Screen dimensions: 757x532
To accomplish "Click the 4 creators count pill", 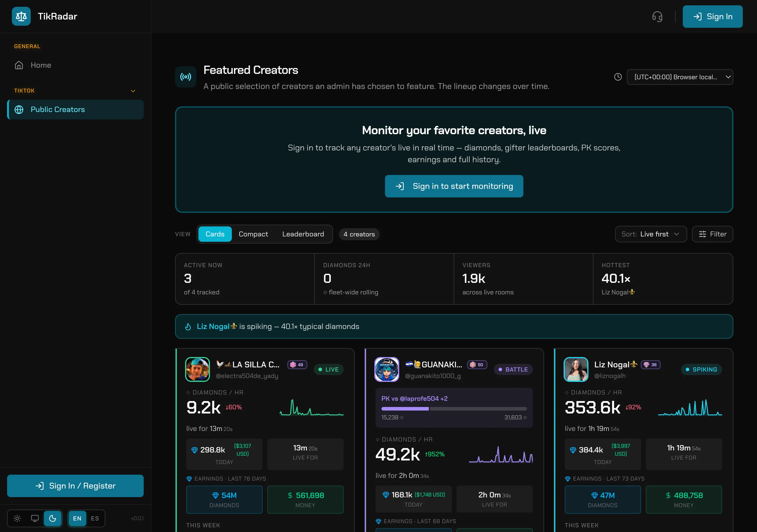I will [359, 234].
